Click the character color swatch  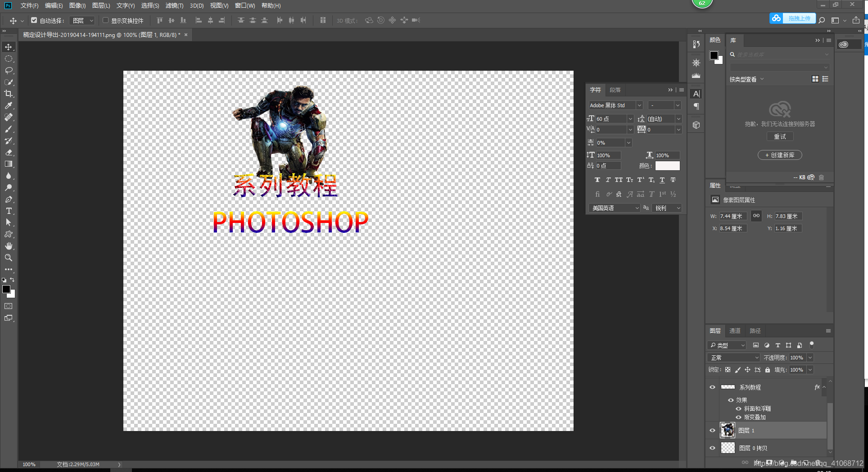point(667,166)
